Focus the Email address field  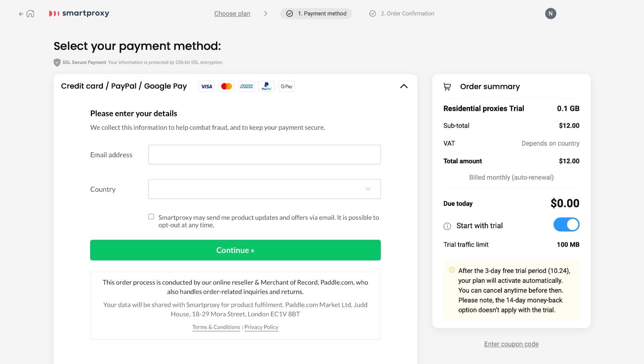click(x=264, y=155)
